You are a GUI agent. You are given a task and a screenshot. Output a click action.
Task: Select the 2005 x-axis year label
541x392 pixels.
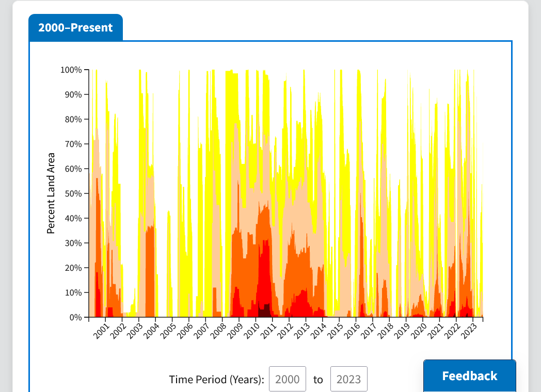(168, 331)
